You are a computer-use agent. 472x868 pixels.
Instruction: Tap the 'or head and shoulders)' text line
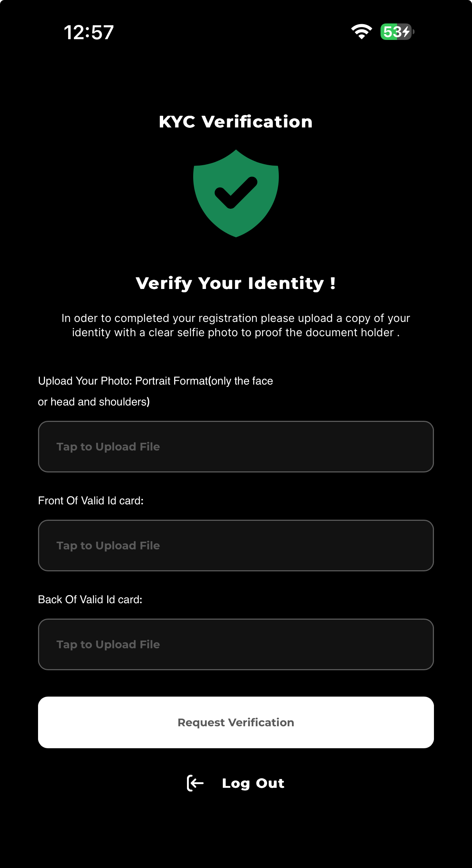click(94, 402)
